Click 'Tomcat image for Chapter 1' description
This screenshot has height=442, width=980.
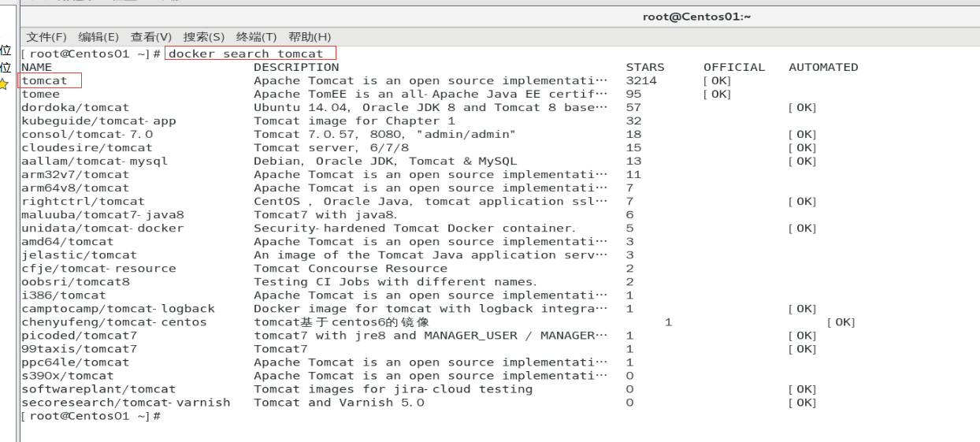pyautogui.click(x=355, y=121)
